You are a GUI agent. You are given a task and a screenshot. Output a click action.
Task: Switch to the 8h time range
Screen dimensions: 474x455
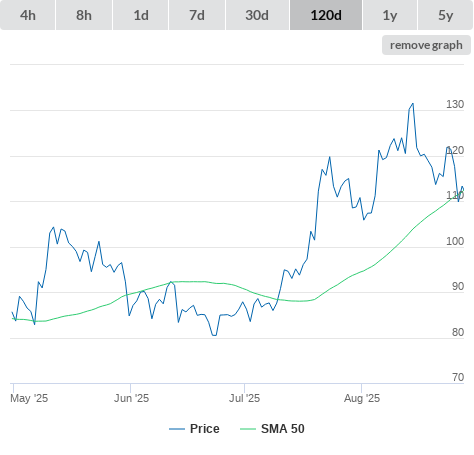[x=84, y=15]
